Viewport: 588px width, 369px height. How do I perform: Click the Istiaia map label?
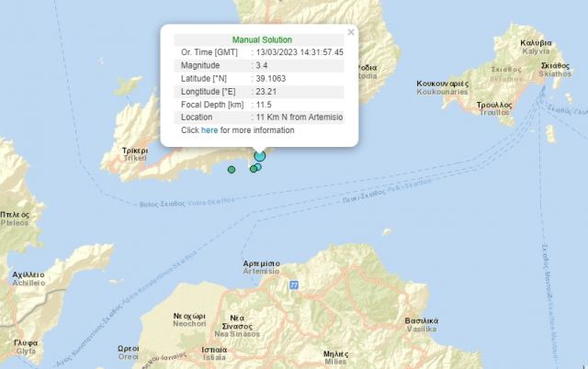[214, 353]
